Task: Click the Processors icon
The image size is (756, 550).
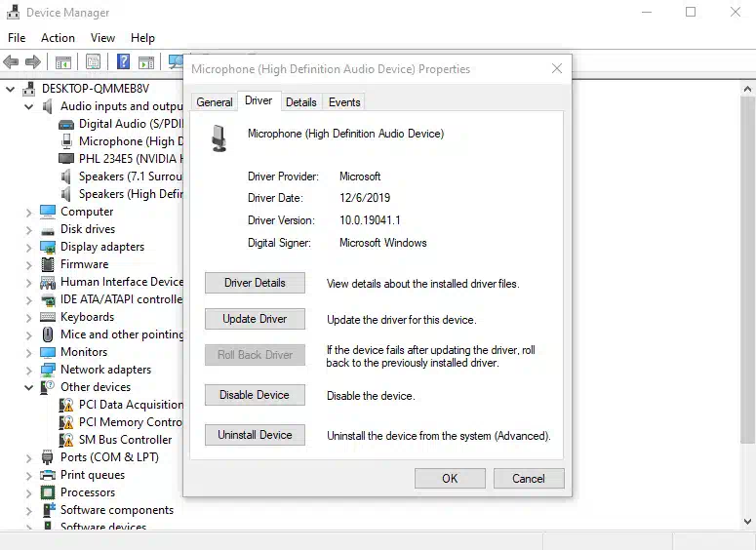Action: (47, 492)
